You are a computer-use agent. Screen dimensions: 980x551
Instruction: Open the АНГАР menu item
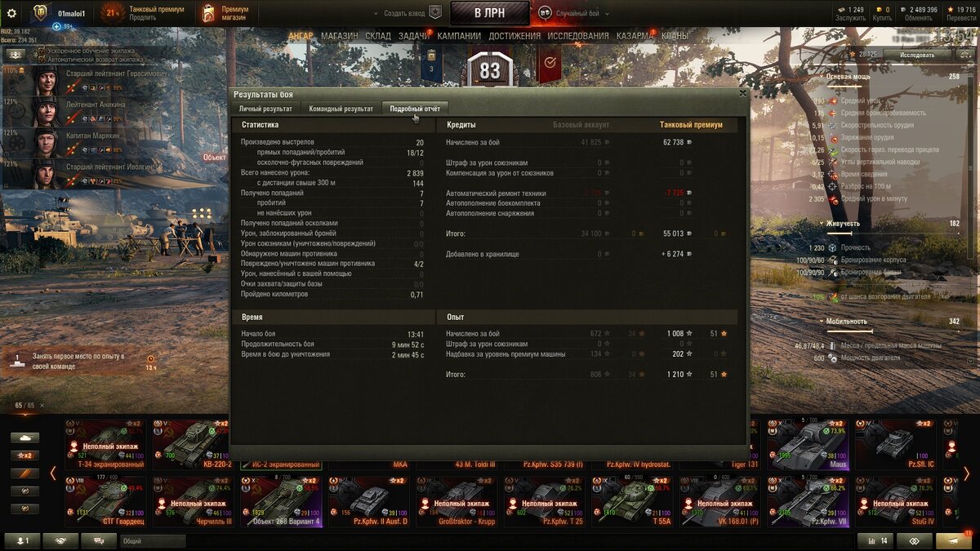301,36
